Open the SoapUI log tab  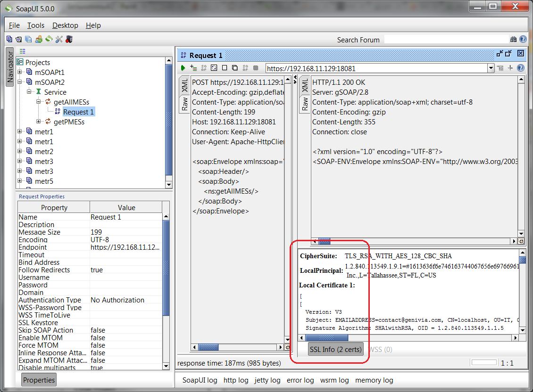(200, 380)
